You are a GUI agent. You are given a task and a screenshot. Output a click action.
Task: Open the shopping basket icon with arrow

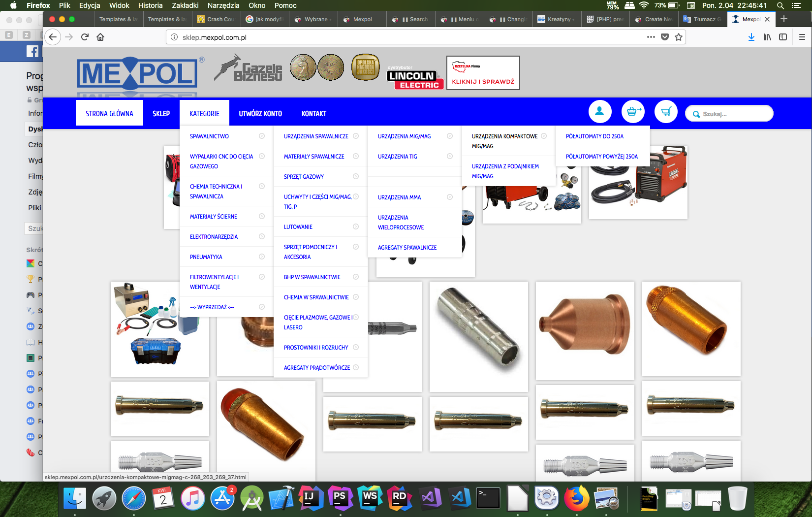(633, 112)
